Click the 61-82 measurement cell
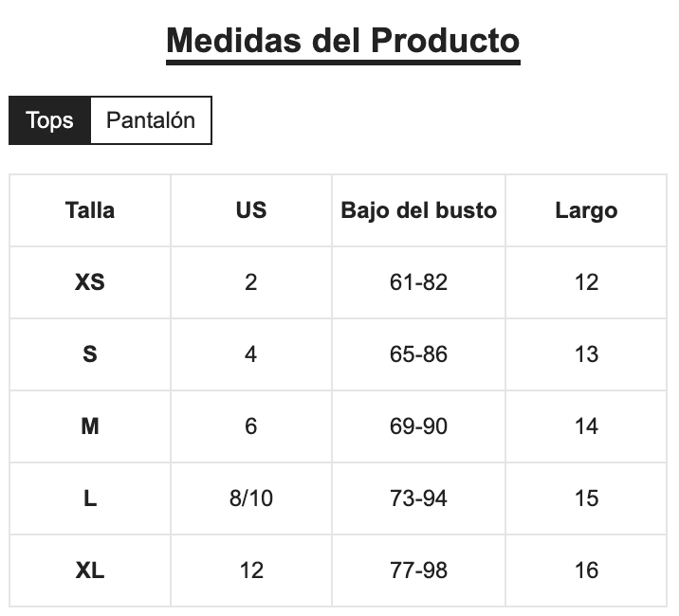This screenshot has height=616, width=679. pos(419,282)
